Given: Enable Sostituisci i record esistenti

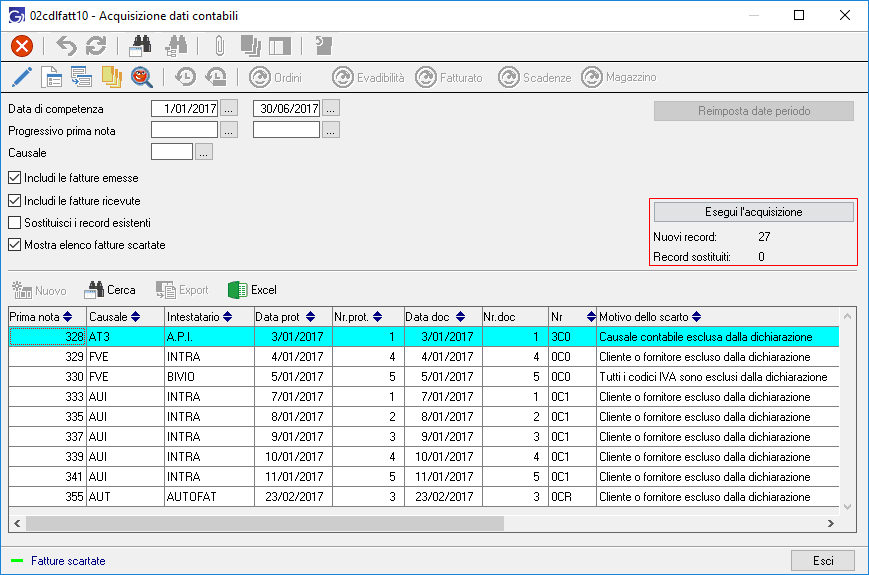Looking at the screenshot, I should [14, 222].
